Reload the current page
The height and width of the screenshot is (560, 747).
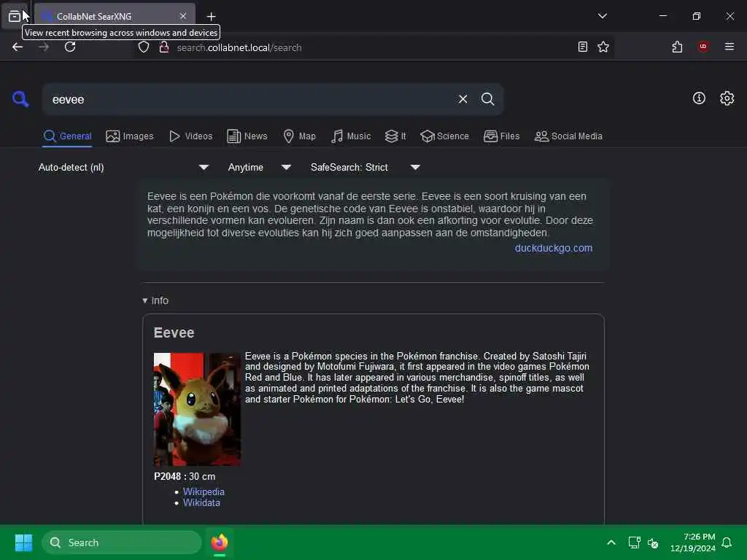point(70,47)
